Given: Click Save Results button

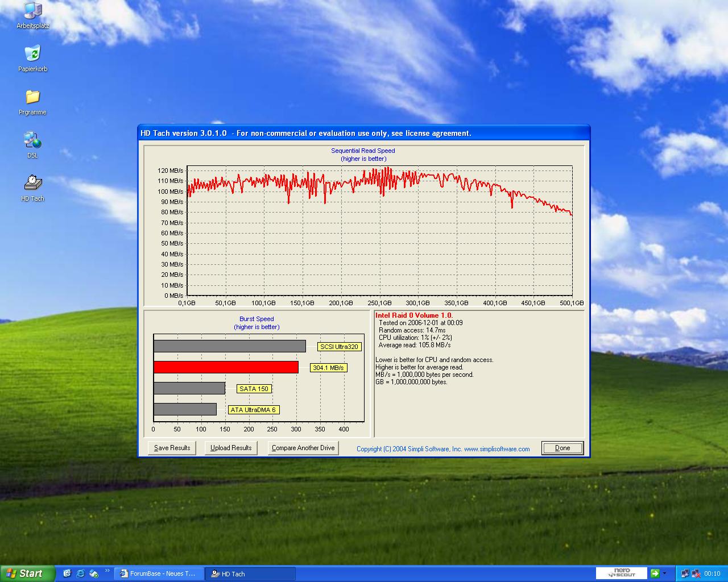Looking at the screenshot, I should click(x=172, y=448).
